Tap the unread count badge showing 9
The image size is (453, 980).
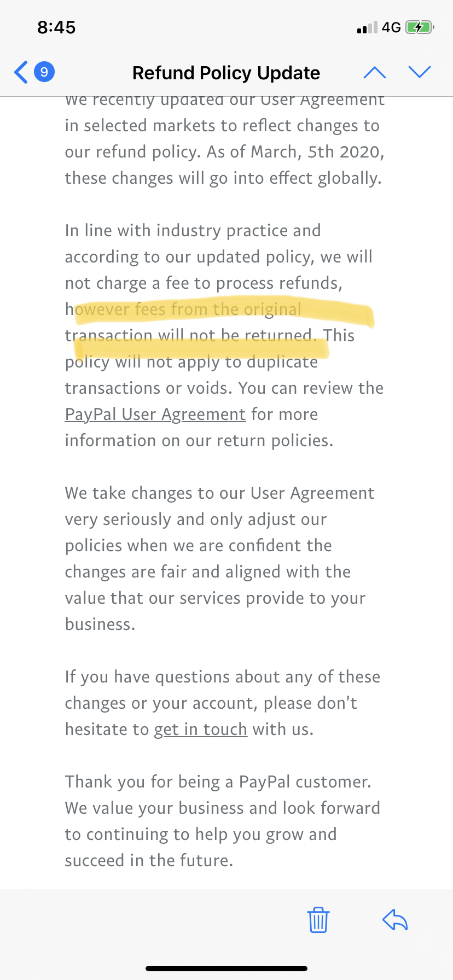[44, 72]
